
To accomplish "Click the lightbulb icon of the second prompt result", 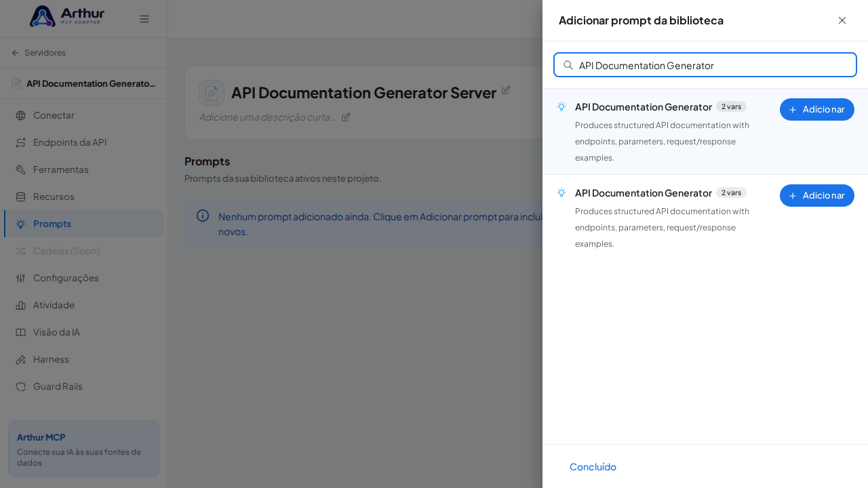I will [561, 192].
